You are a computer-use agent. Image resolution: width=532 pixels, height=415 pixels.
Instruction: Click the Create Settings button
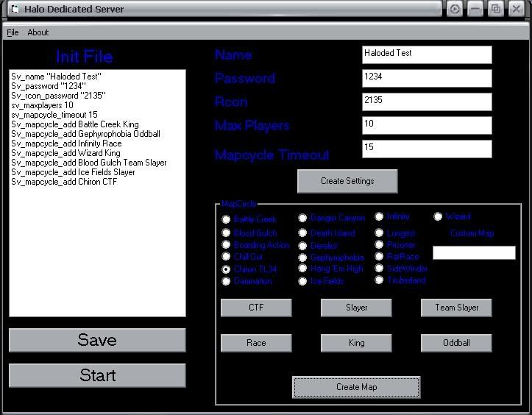point(347,181)
